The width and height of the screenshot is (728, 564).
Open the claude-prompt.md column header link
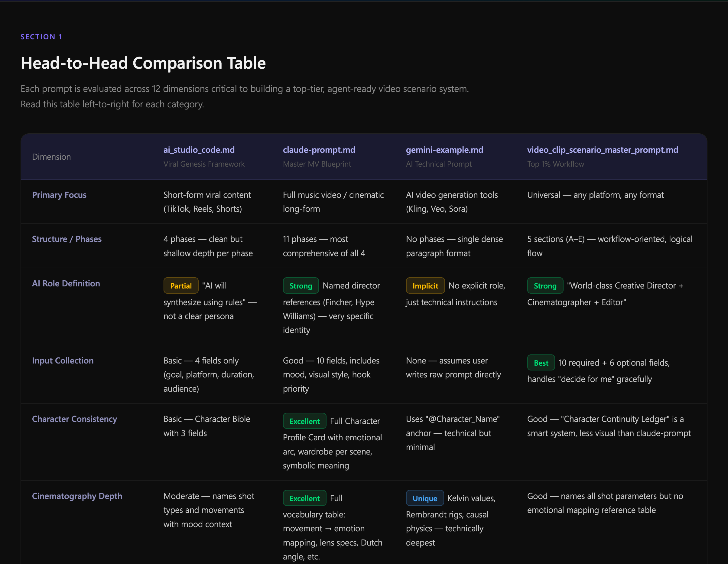(319, 150)
